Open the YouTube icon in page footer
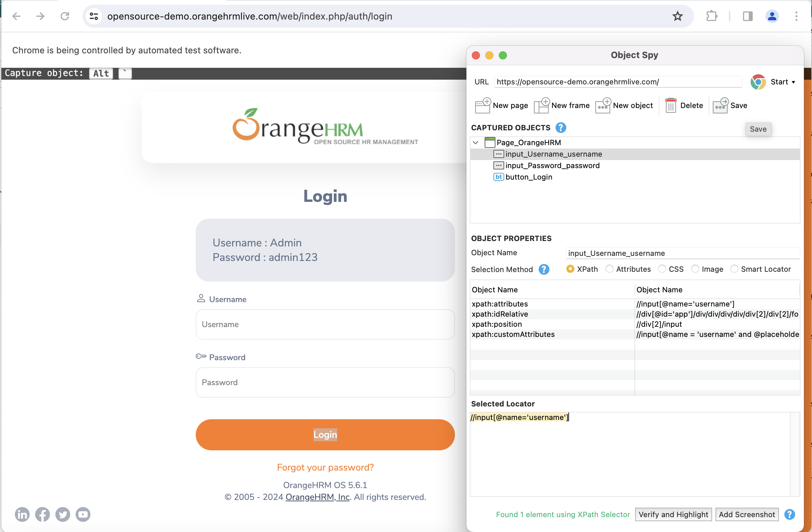The width and height of the screenshot is (812, 532). pyautogui.click(x=83, y=514)
